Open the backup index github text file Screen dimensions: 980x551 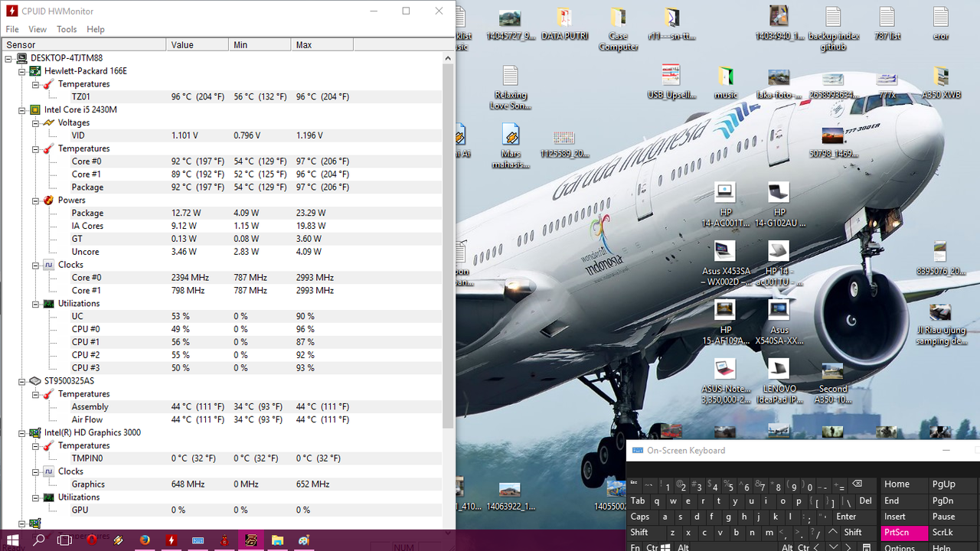pos(834,29)
